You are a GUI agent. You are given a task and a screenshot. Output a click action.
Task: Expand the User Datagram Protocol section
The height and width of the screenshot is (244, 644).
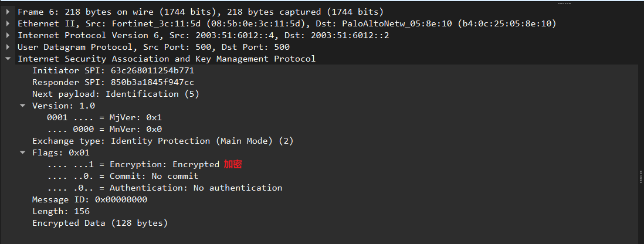(8, 47)
